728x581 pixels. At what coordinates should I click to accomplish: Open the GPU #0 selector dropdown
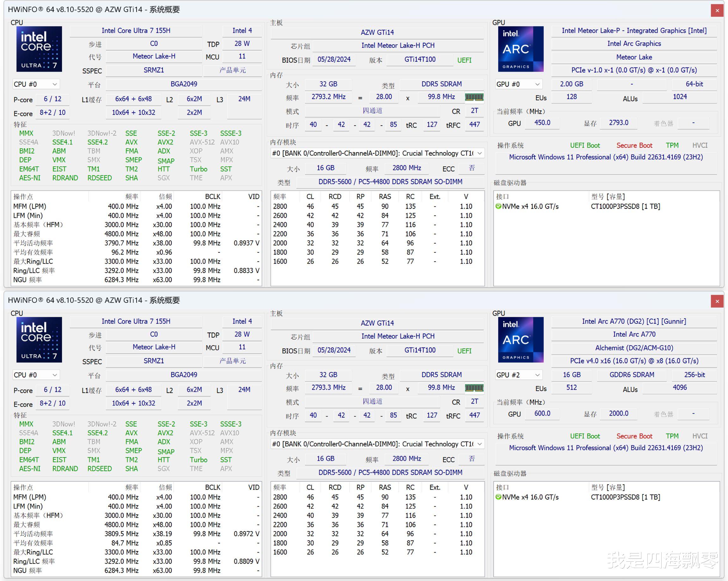click(518, 84)
